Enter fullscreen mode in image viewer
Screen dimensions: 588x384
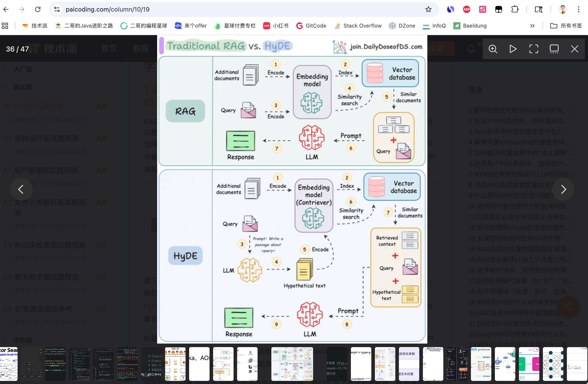533,49
